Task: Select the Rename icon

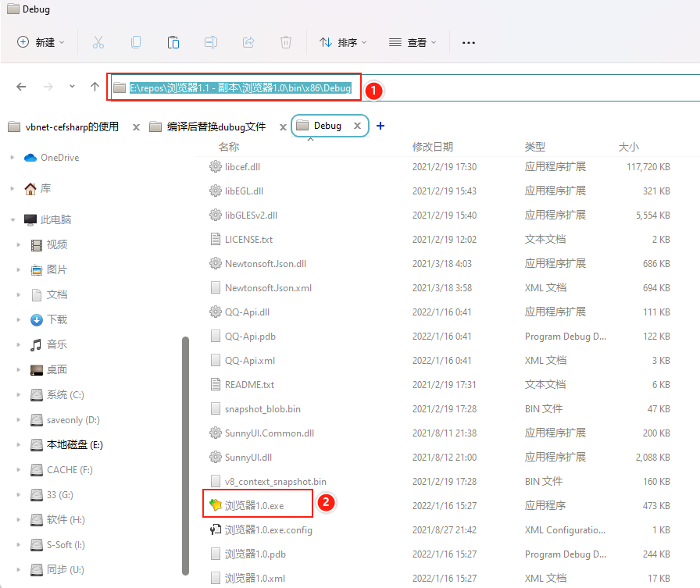Action: [x=211, y=42]
